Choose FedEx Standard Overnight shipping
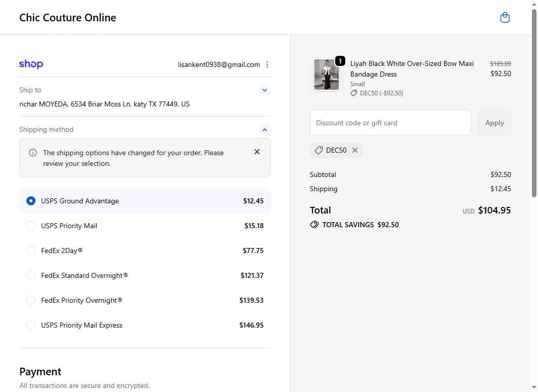The width and height of the screenshot is (538, 392). click(145, 275)
